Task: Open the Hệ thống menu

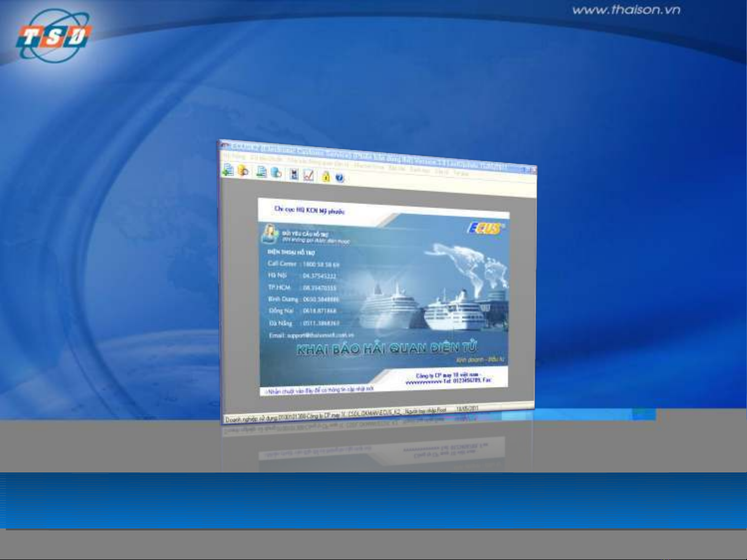Action: [235, 156]
